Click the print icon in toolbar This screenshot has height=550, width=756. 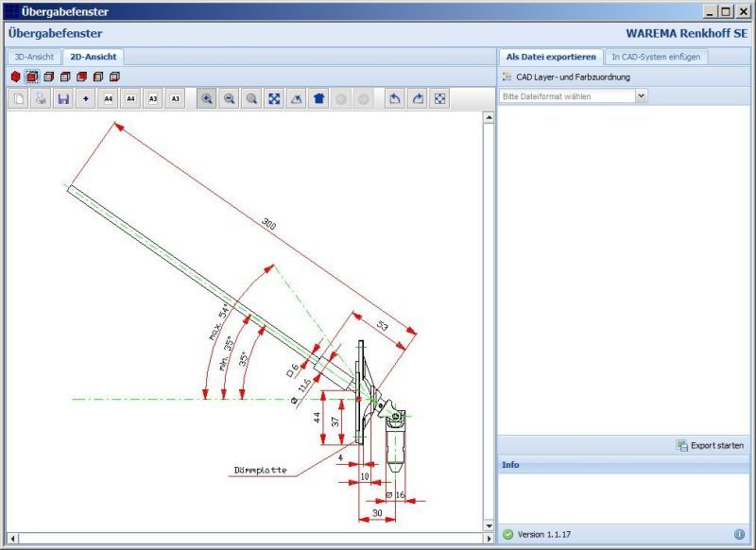coord(41,98)
